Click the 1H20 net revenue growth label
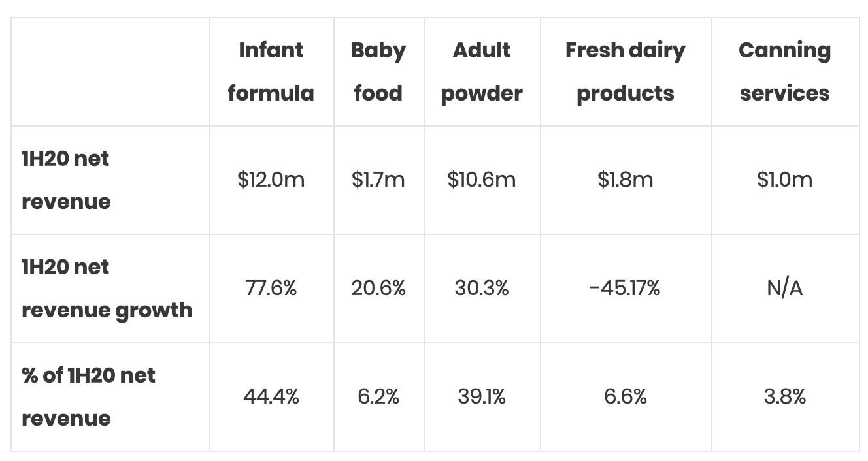This screenshot has width=868, height=461. coord(107,288)
